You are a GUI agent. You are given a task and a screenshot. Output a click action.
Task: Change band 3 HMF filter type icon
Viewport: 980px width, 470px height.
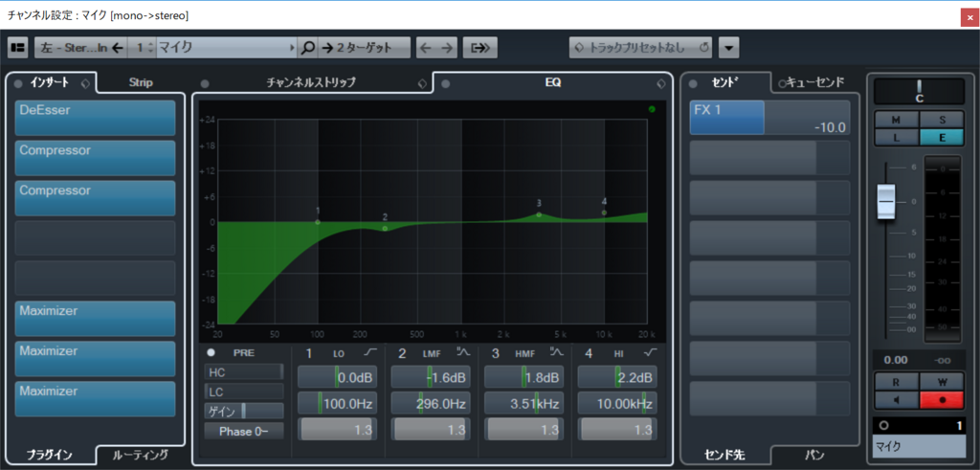(556, 352)
